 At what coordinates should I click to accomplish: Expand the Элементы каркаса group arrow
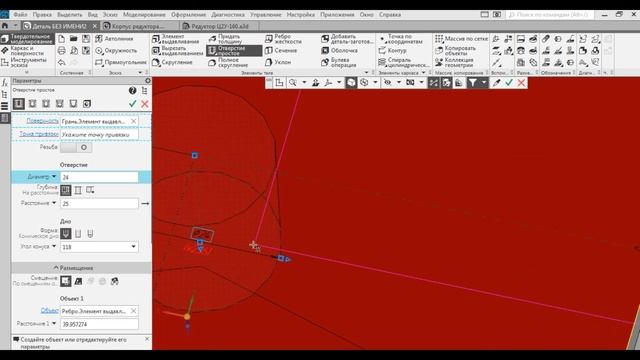(x=423, y=73)
